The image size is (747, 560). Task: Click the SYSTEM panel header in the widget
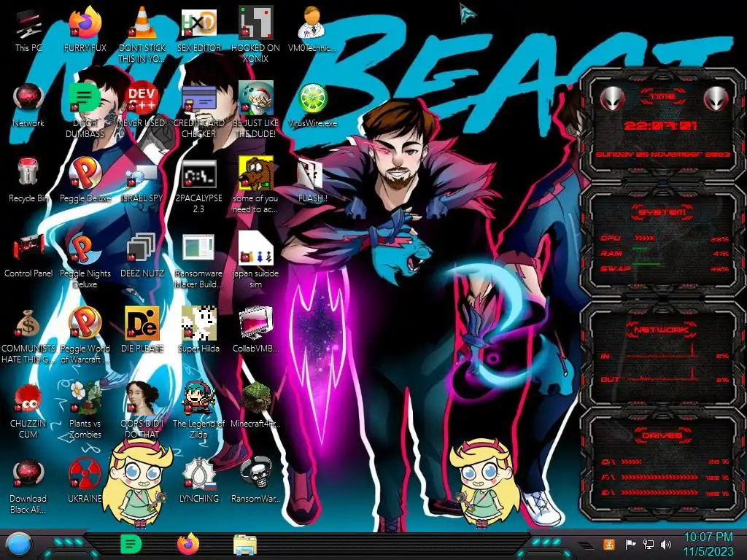662,212
